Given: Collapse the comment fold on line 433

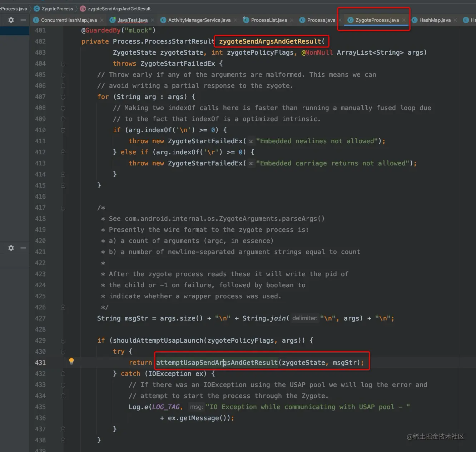Looking at the screenshot, I should [x=63, y=385].
